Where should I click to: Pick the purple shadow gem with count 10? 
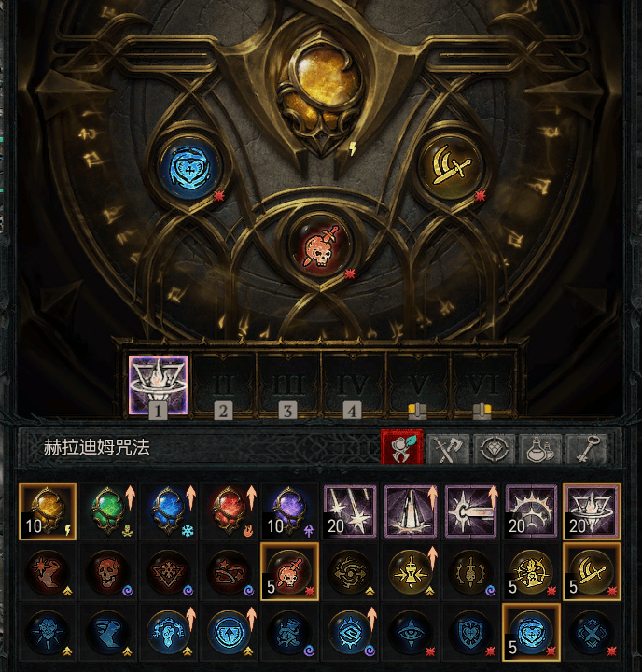tap(289, 511)
